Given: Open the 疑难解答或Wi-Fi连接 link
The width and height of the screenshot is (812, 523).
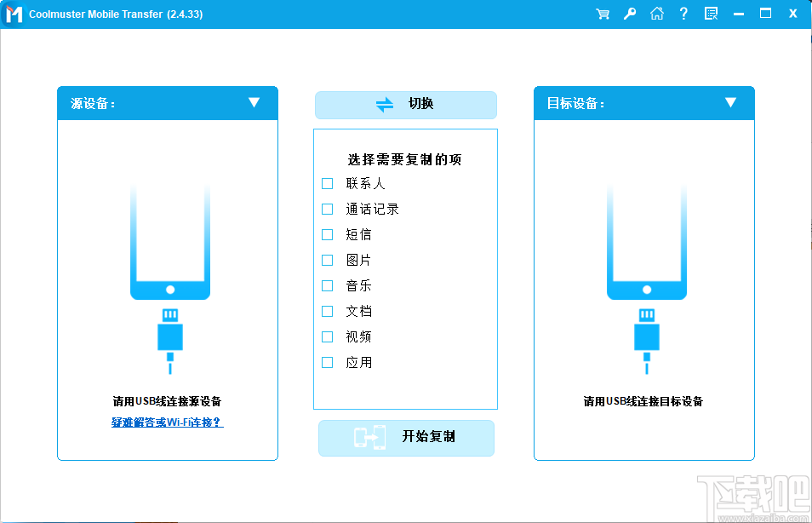Looking at the screenshot, I should click(168, 422).
